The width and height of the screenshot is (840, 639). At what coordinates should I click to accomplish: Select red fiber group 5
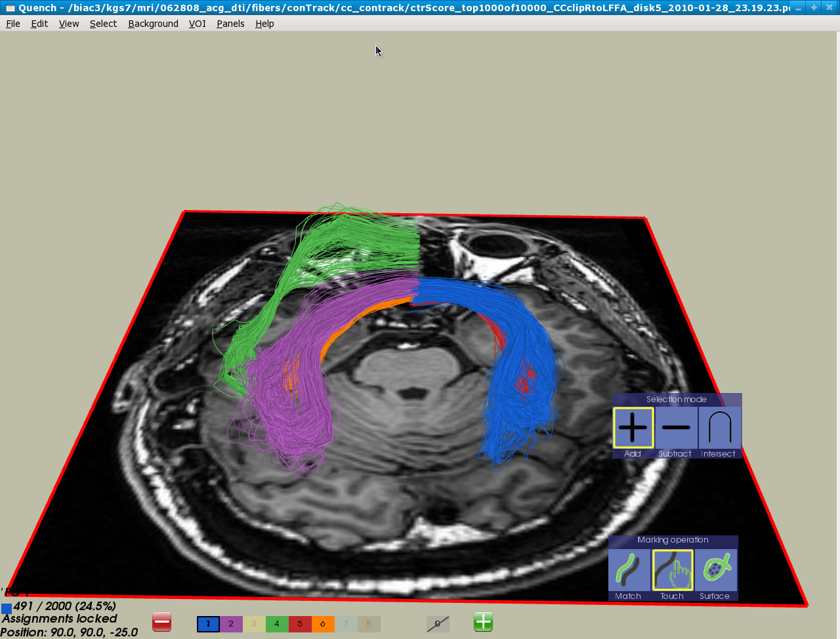300,624
